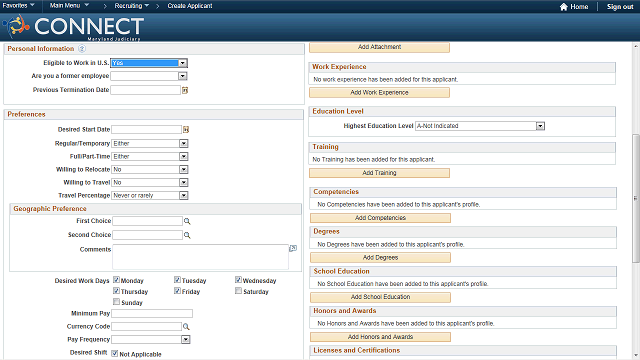Viewport: 640px width, 360px height.
Task: Open the Willing to Travel dropdown
Action: pos(184,182)
